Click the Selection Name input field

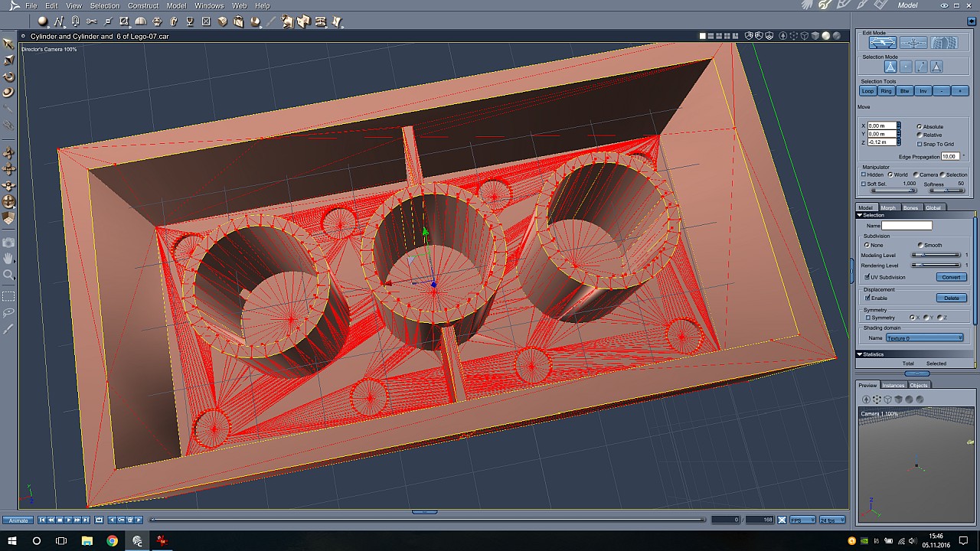[x=906, y=226]
